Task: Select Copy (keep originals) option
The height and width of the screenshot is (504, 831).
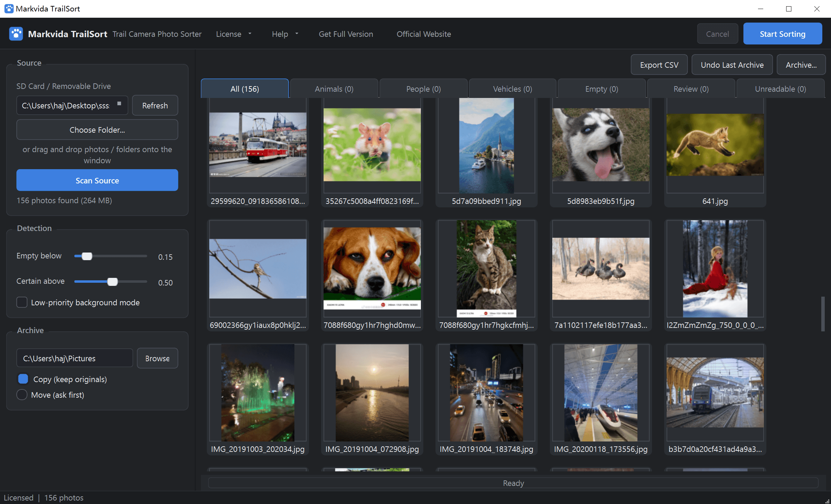Action: point(23,379)
